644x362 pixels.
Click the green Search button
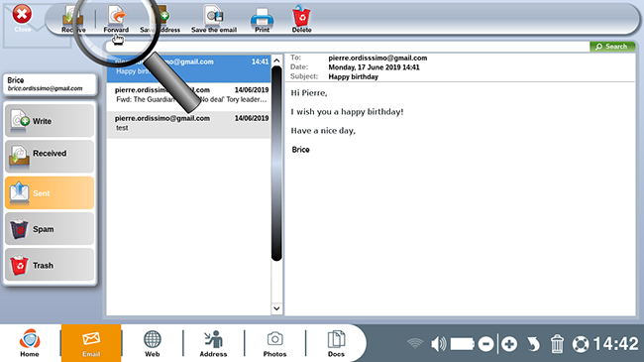coord(612,47)
